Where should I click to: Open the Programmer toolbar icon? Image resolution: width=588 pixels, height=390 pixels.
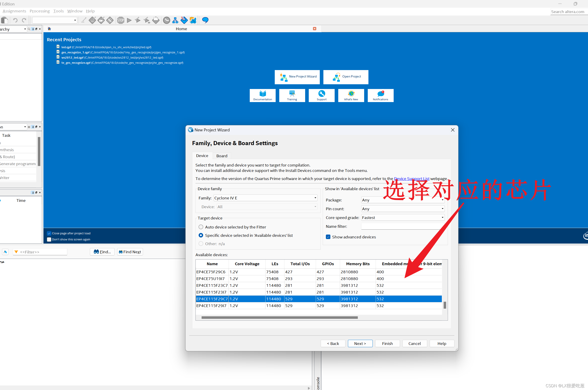click(184, 20)
